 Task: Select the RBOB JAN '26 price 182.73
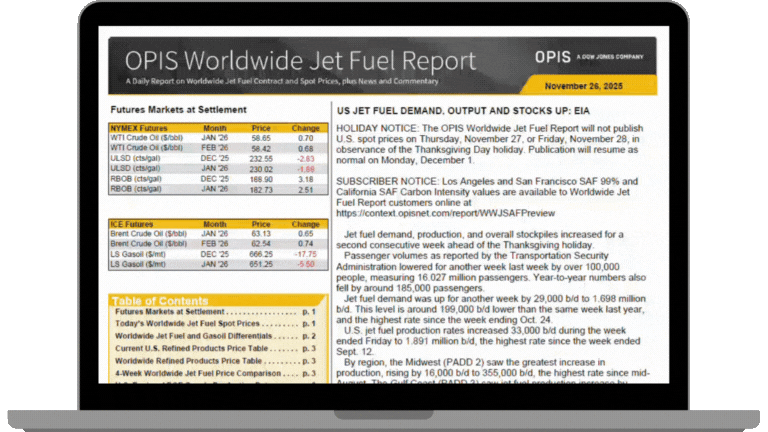[x=262, y=189]
